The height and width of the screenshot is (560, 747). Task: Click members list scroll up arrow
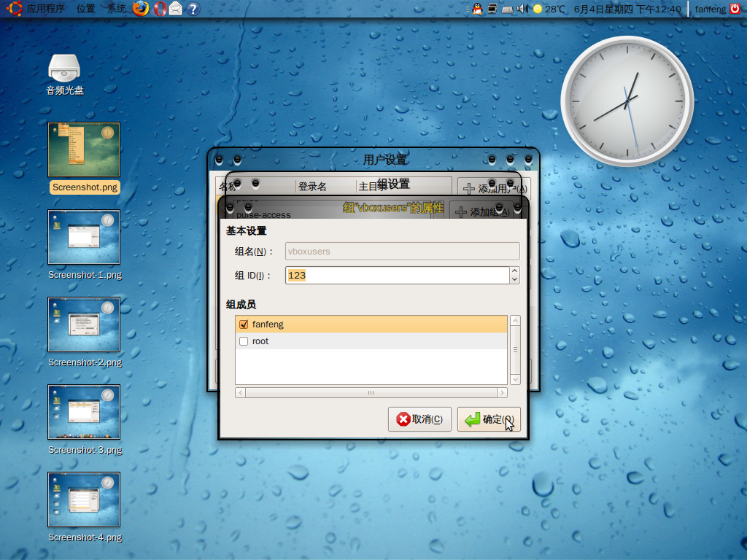click(515, 321)
